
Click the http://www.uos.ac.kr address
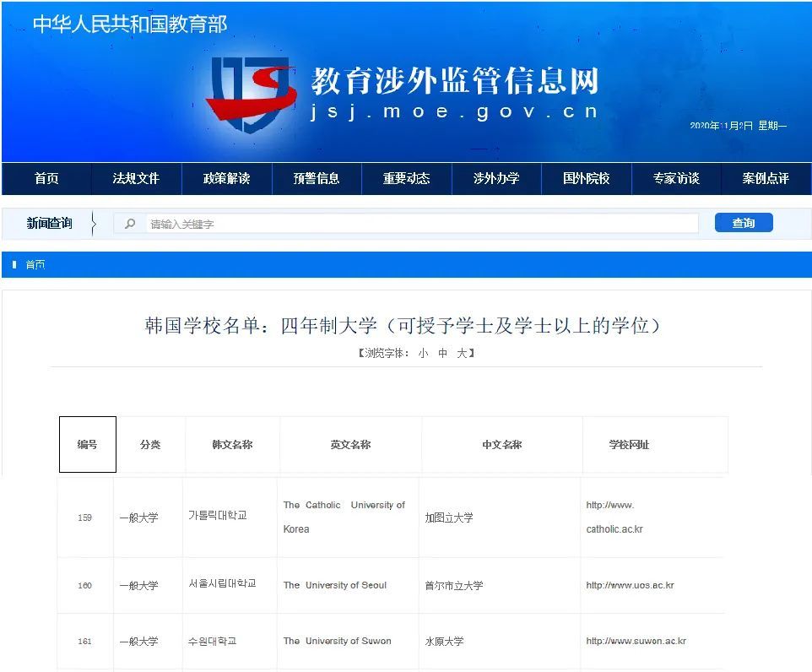(x=631, y=586)
